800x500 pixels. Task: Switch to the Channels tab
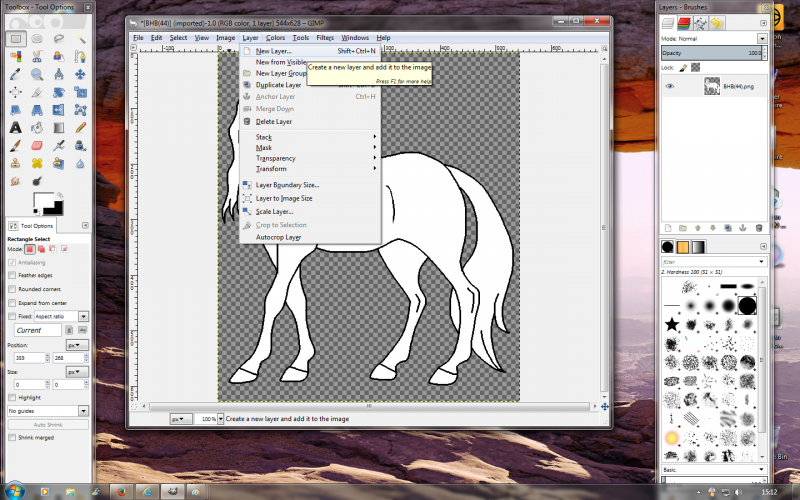point(684,23)
